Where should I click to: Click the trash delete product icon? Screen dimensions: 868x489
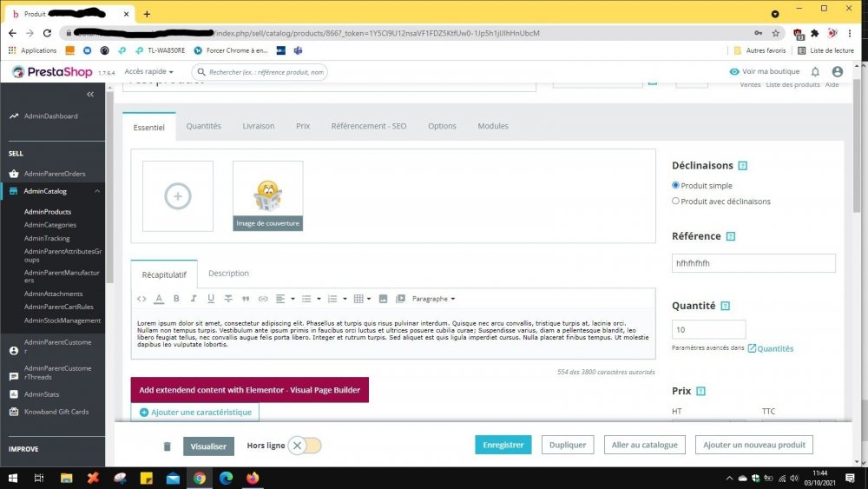[x=168, y=446]
